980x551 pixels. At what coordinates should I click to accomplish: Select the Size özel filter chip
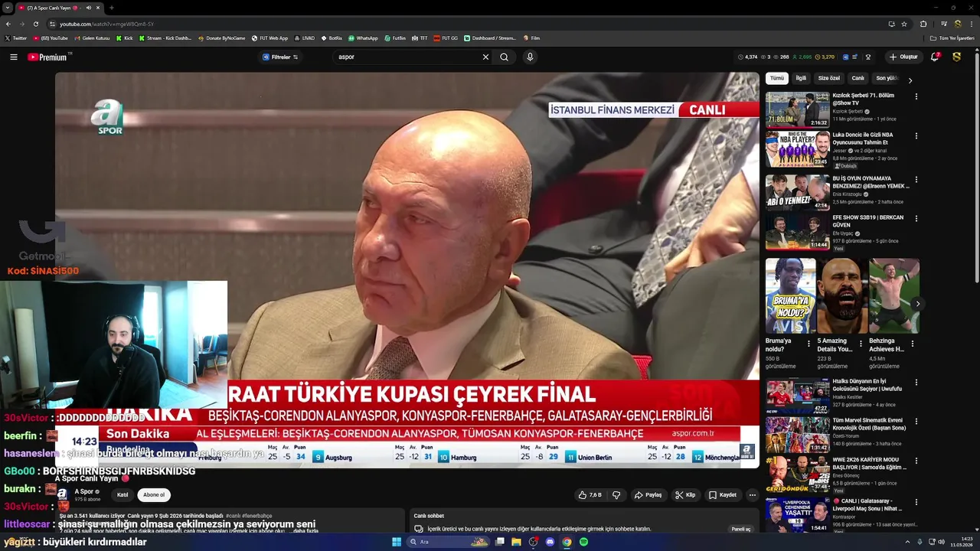click(829, 78)
